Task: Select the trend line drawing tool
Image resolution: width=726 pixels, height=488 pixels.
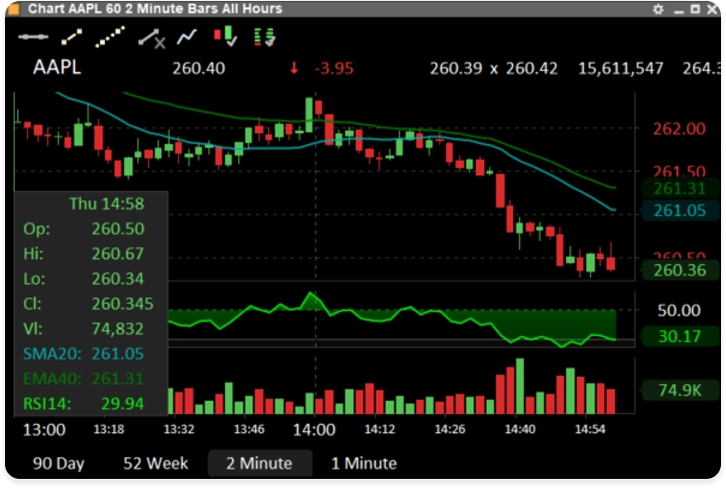Action: [72, 37]
